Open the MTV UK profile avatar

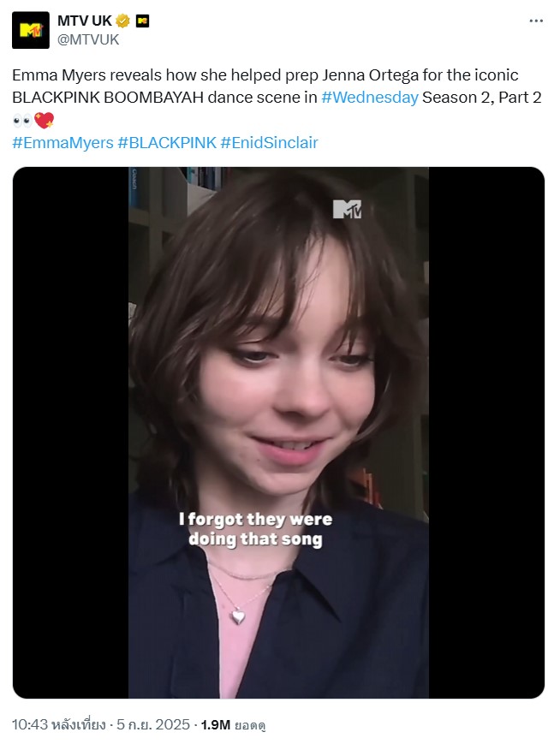31,30
